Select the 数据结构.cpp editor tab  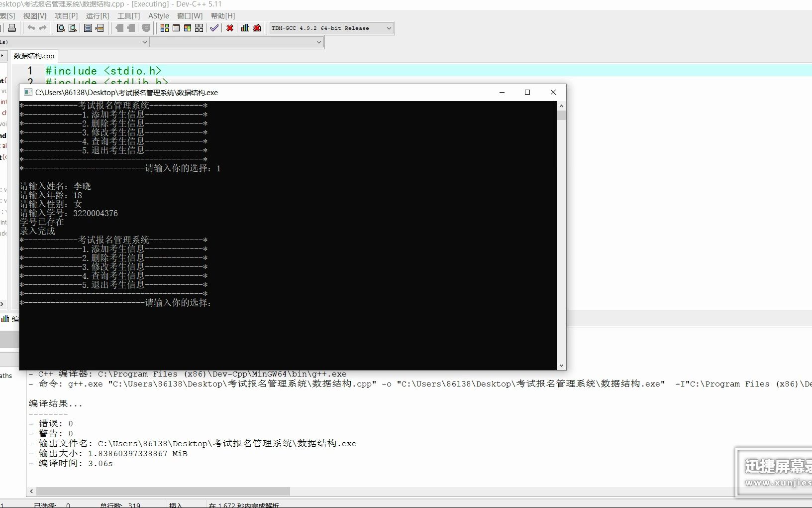click(x=33, y=56)
